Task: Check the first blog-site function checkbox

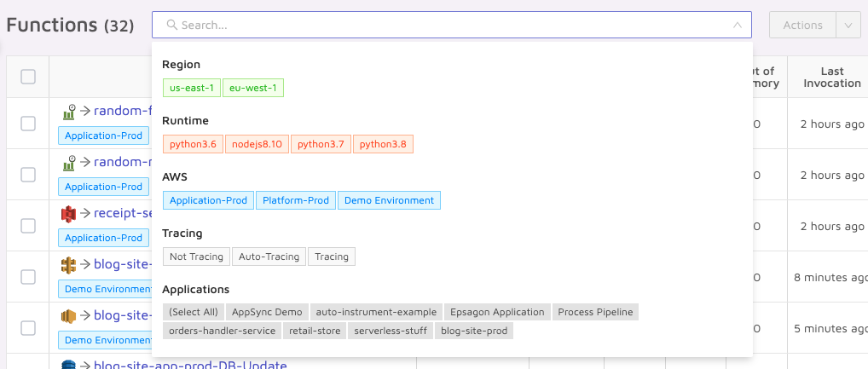Action: click(x=28, y=277)
